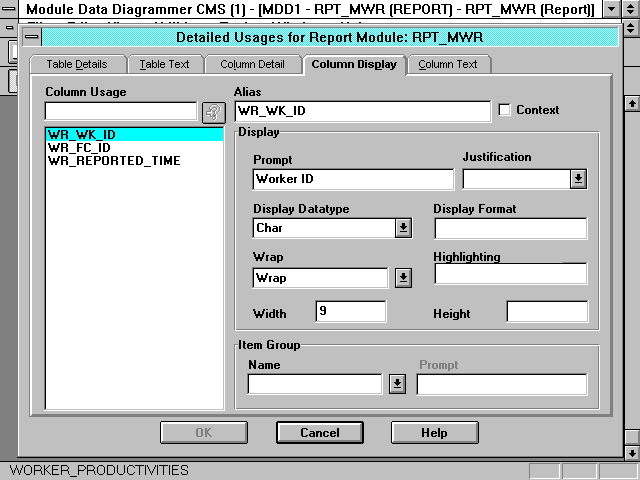The image size is (640, 480).
Task: Select WR_FC_ID in the column list
Action: (79, 147)
